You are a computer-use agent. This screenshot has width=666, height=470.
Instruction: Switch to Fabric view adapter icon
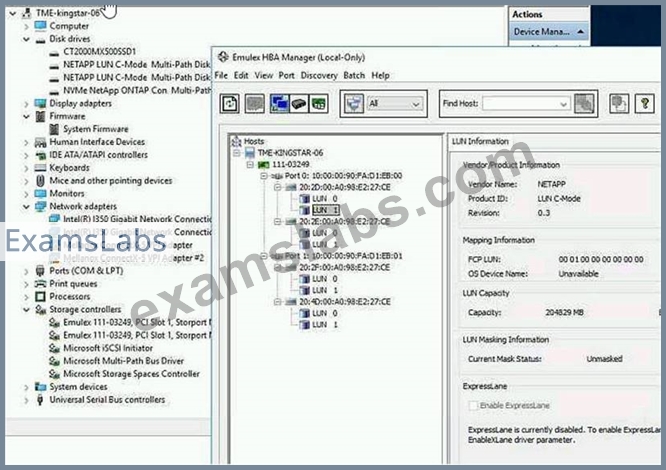pos(299,104)
